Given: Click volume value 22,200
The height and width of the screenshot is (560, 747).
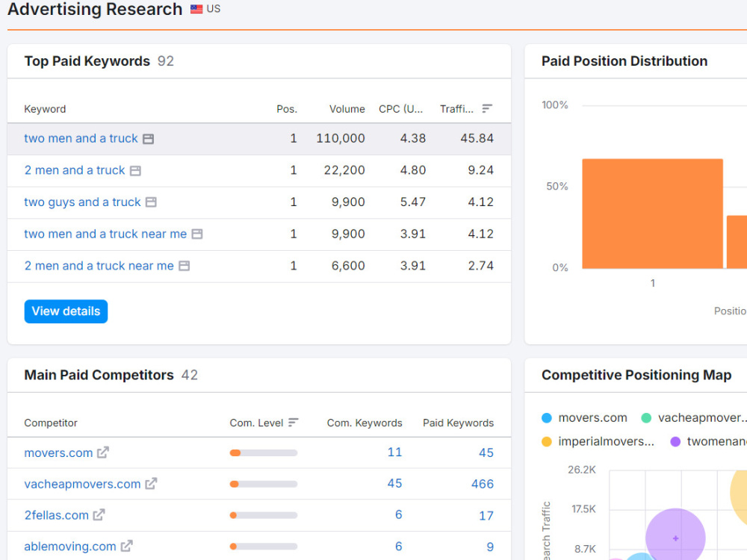Looking at the screenshot, I should point(344,170).
